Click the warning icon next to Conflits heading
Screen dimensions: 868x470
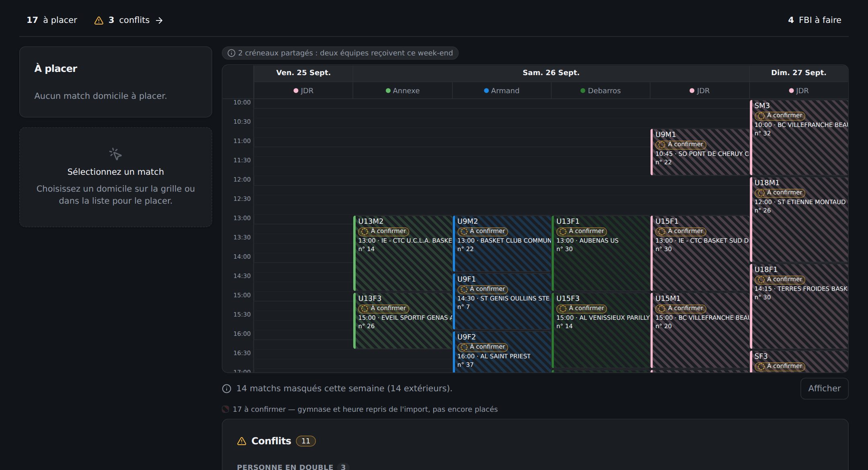click(242, 441)
